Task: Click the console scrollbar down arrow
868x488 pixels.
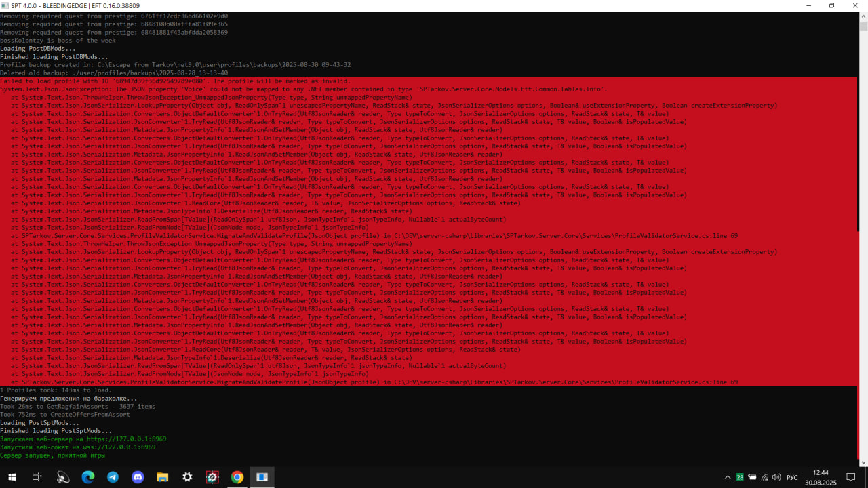Action: 863,462
